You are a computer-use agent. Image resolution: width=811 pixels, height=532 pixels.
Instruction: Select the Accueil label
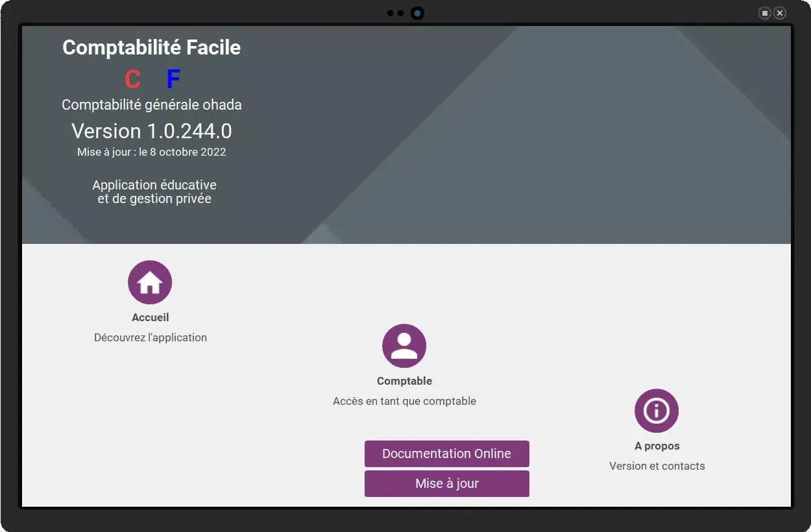click(150, 317)
